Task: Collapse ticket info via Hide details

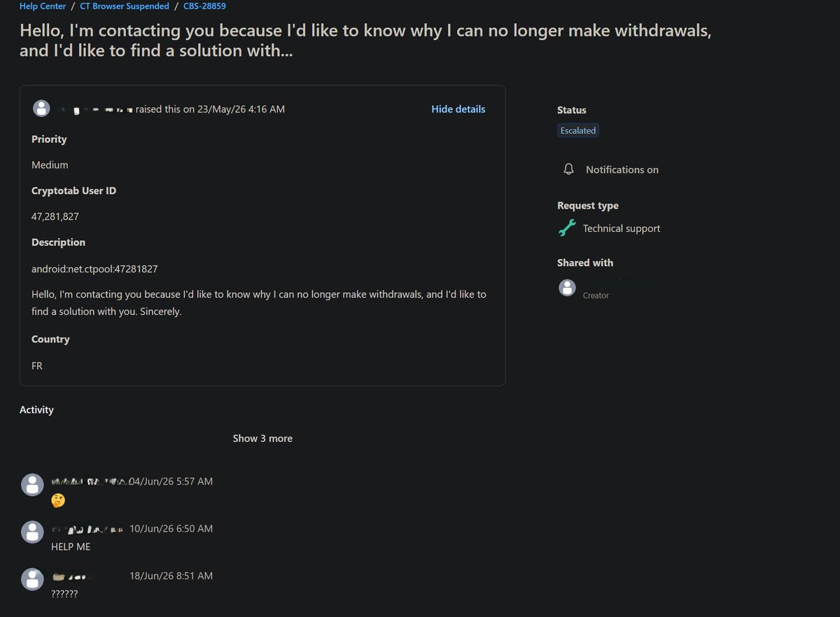Action: 458,109
